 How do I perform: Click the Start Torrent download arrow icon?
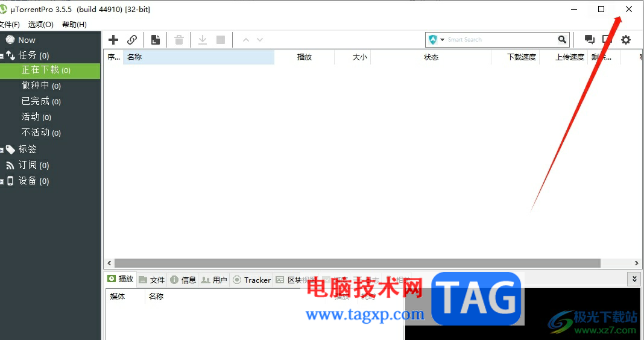pyautogui.click(x=203, y=40)
